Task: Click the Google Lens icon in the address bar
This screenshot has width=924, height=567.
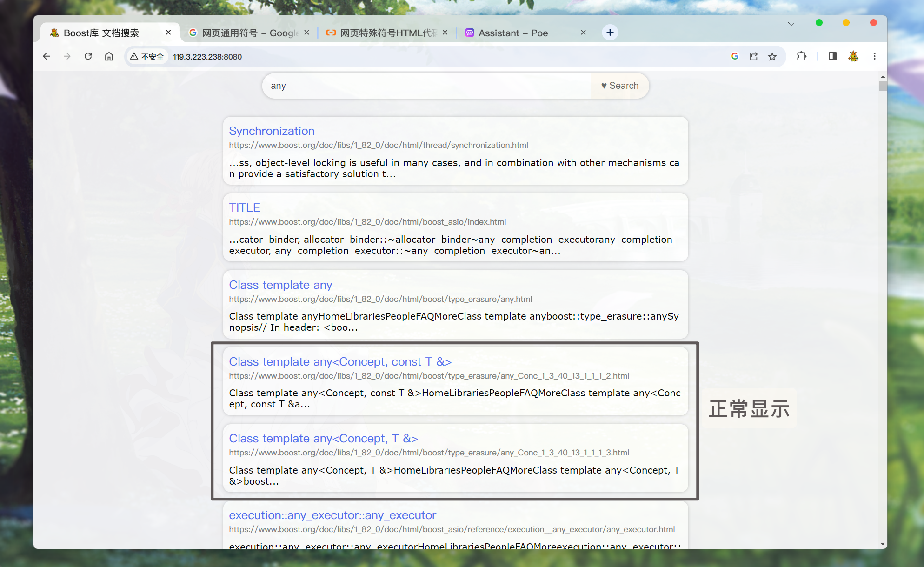Action: (x=735, y=56)
